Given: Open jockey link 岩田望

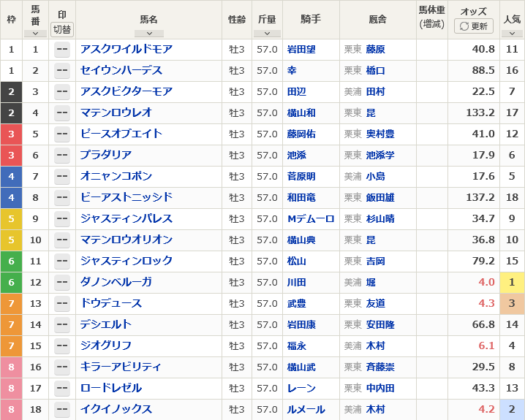Looking at the screenshot, I should click(x=301, y=50).
